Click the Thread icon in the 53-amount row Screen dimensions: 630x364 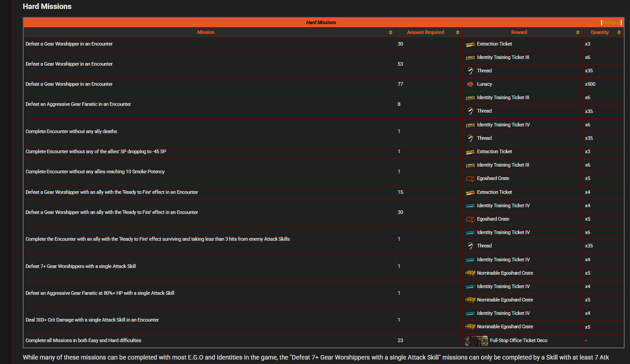[470, 71]
